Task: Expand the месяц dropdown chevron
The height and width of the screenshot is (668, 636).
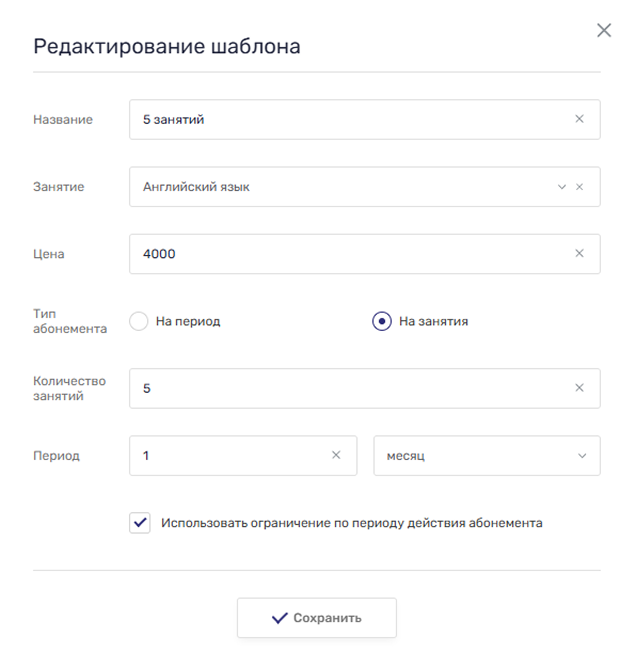Action: pos(583,456)
